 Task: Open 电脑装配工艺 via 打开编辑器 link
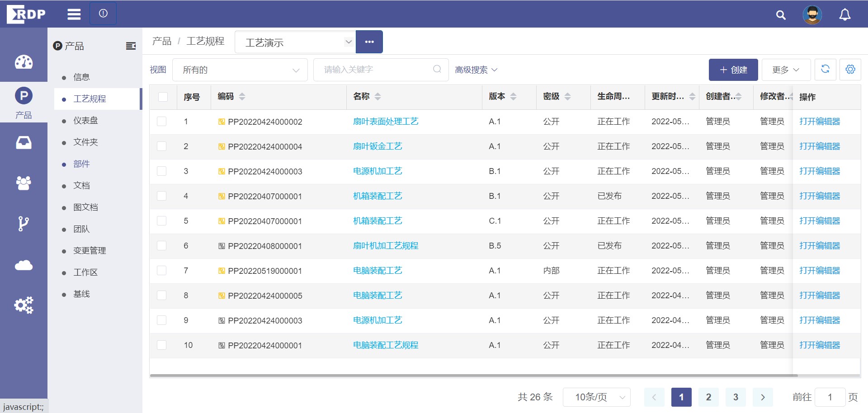point(820,271)
